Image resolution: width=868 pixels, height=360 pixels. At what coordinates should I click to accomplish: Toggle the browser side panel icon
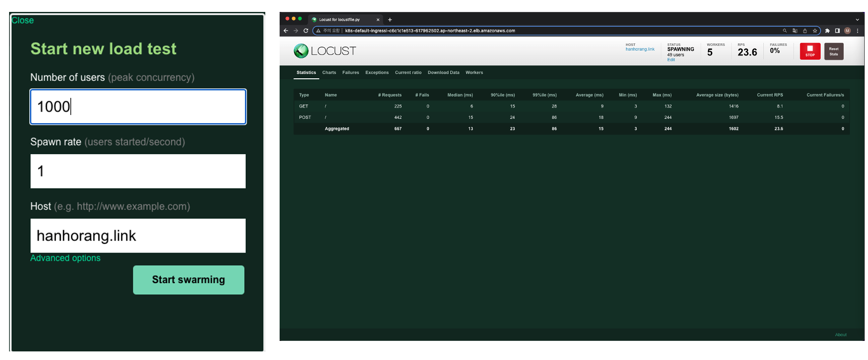(837, 31)
